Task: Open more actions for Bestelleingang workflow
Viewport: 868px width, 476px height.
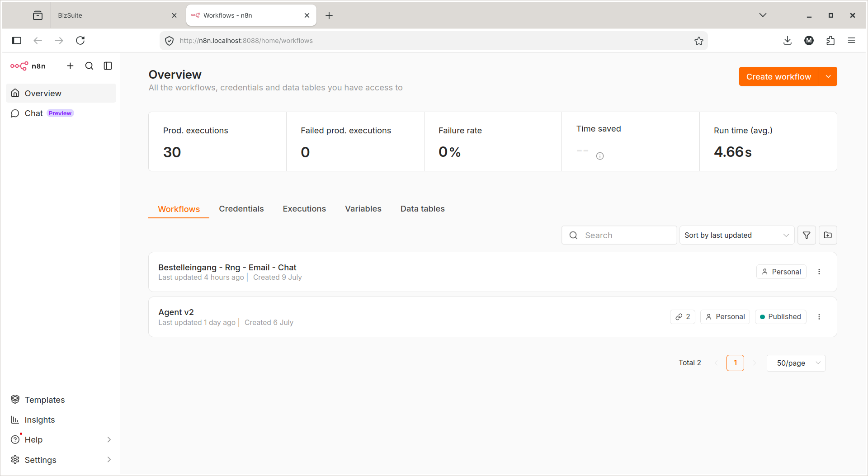Action: (x=819, y=272)
